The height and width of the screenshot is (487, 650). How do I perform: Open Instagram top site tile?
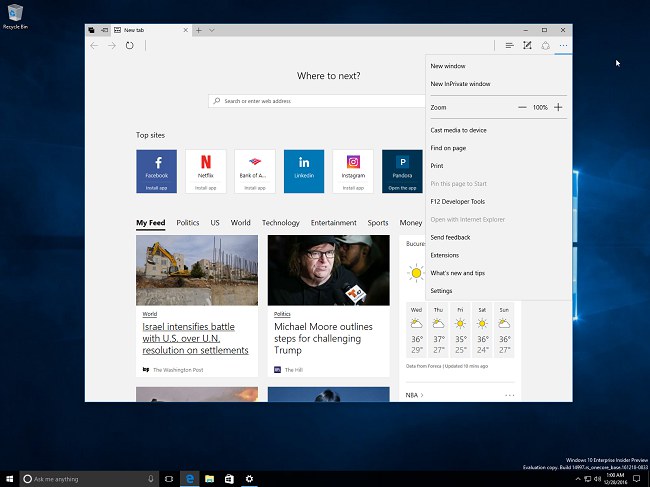click(353, 171)
